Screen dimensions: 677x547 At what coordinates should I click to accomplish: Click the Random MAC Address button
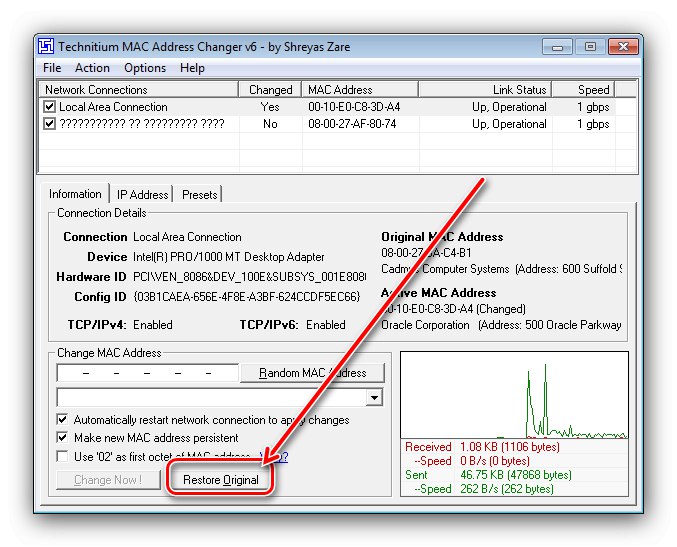point(312,373)
